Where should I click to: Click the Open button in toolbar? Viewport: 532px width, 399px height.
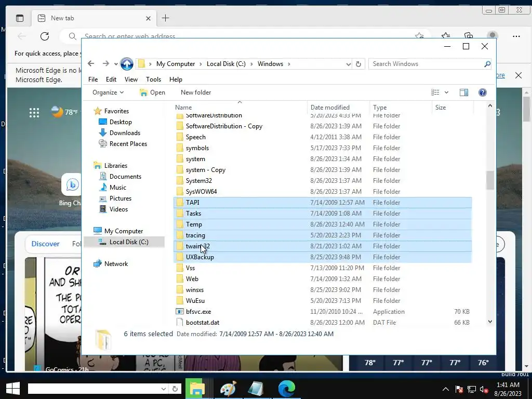pyautogui.click(x=152, y=92)
